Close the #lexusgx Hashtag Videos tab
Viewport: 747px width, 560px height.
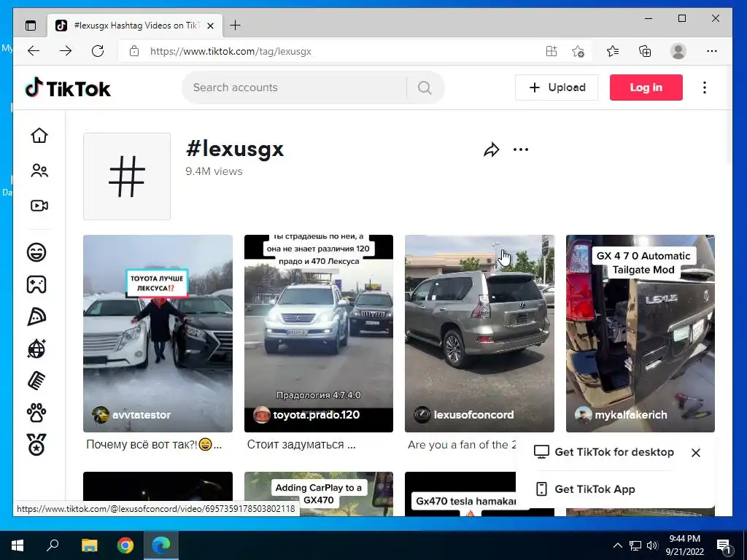tap(211, 26)
